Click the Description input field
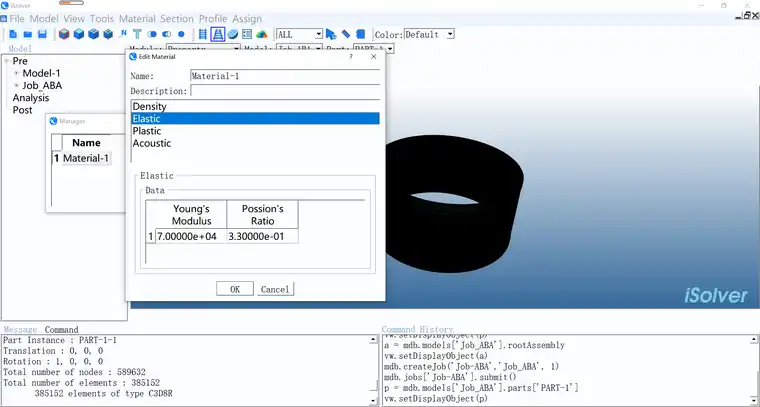 click(285, 91)
